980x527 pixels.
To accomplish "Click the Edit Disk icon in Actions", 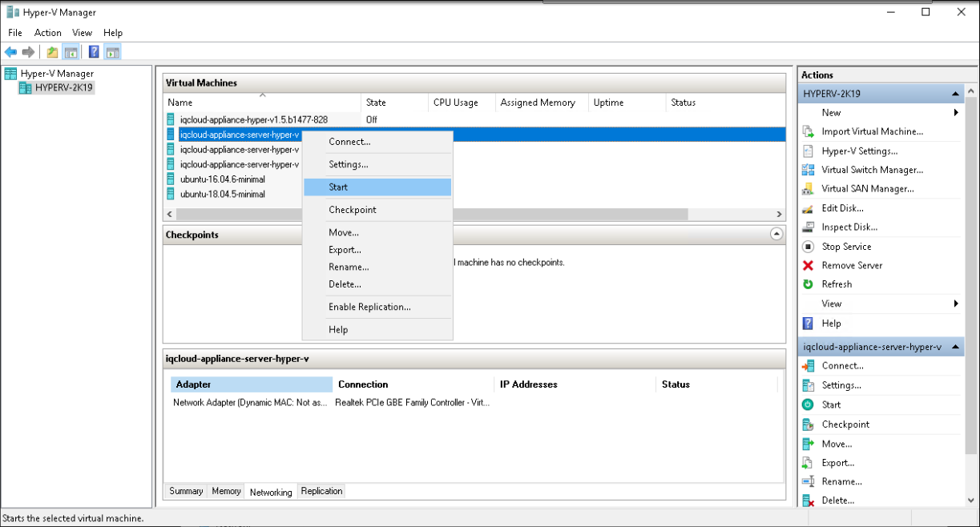I will 808,208.
